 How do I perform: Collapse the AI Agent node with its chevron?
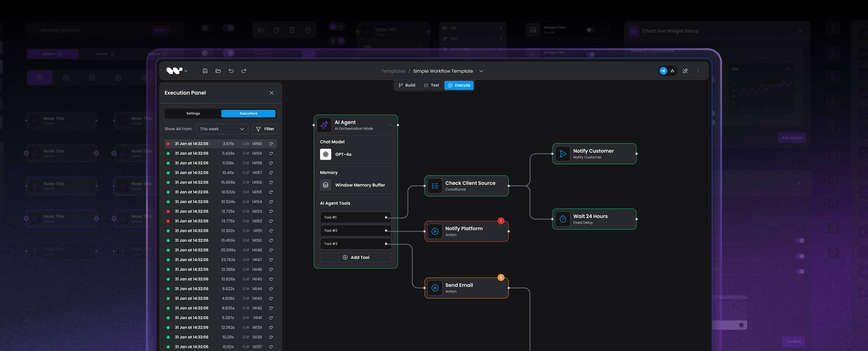pyautogui.click(x=389, y=125)
